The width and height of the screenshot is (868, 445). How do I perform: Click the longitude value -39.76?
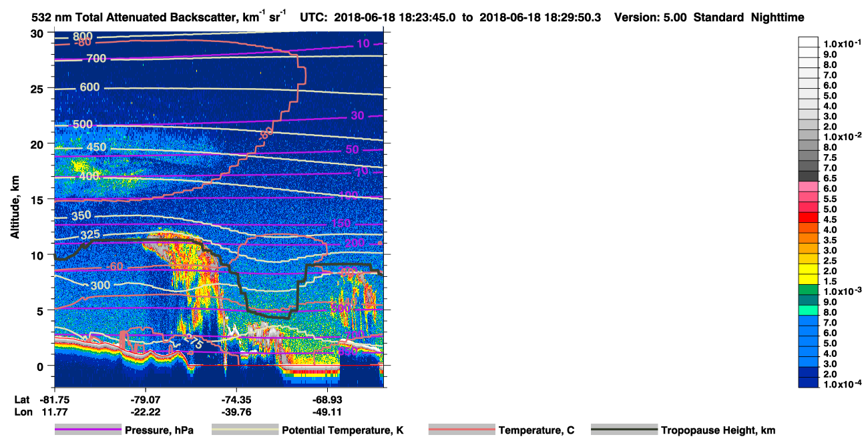(237, 412)
